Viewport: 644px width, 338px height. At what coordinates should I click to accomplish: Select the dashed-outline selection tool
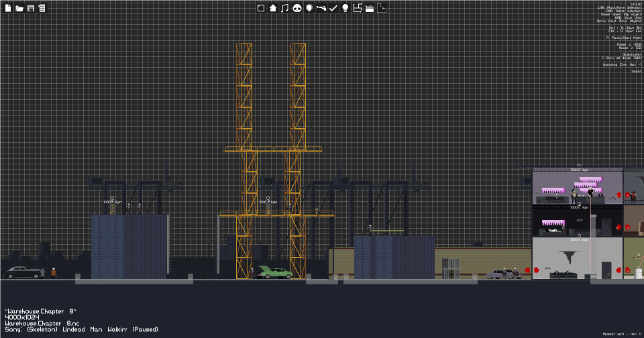(382, 8)
